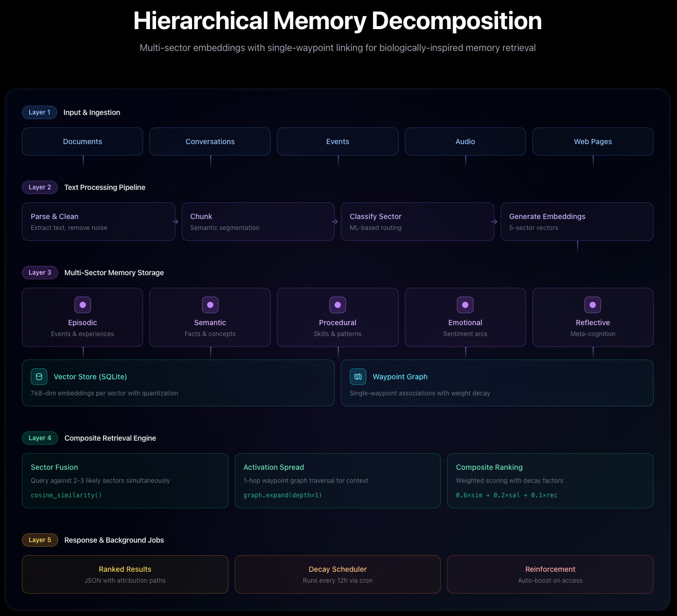Open the Documents input card
The height and width of the screenshot is (616, 677).
(83, 142)
